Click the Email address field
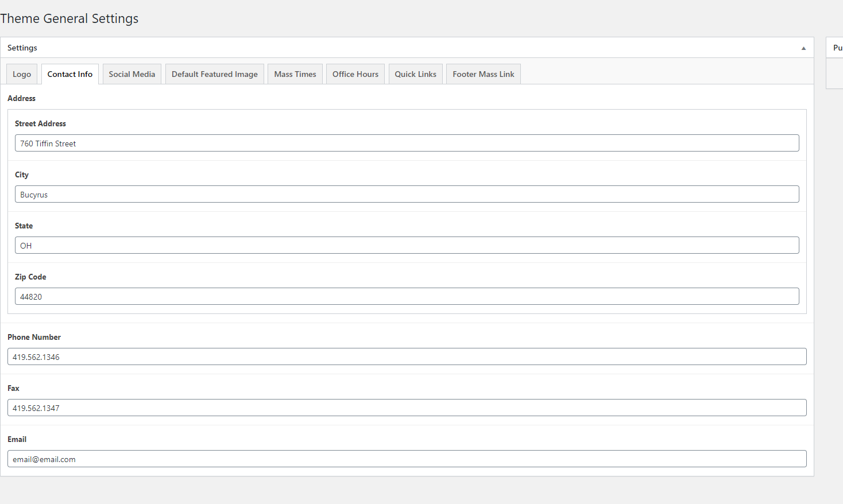The height and width of the screenshot is (504, 843). [407, 459]
